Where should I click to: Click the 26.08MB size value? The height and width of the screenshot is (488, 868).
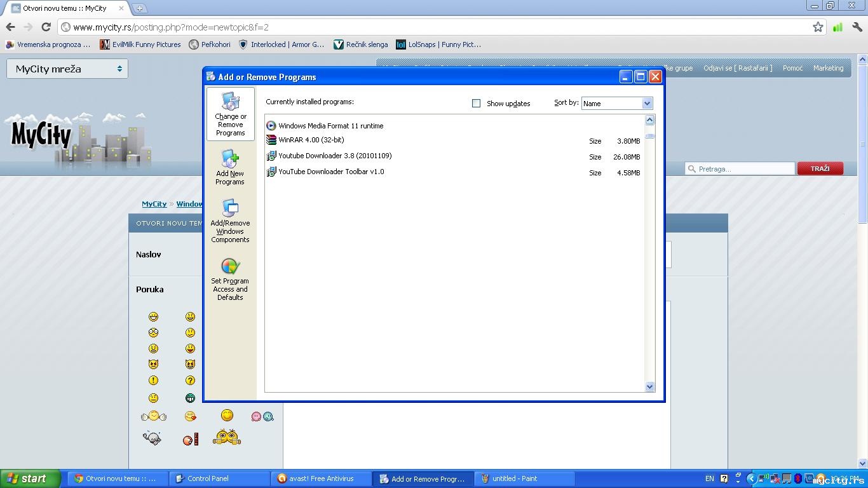pyautogui.click(x=627, y=157)
